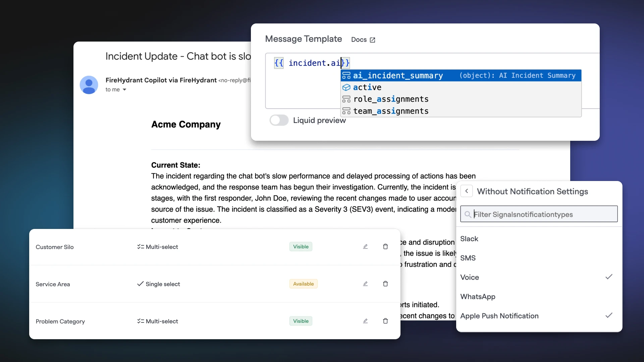Select the SMS notification type
The width and height of the screenshot is (644, 362).
(x=468, y=258)
